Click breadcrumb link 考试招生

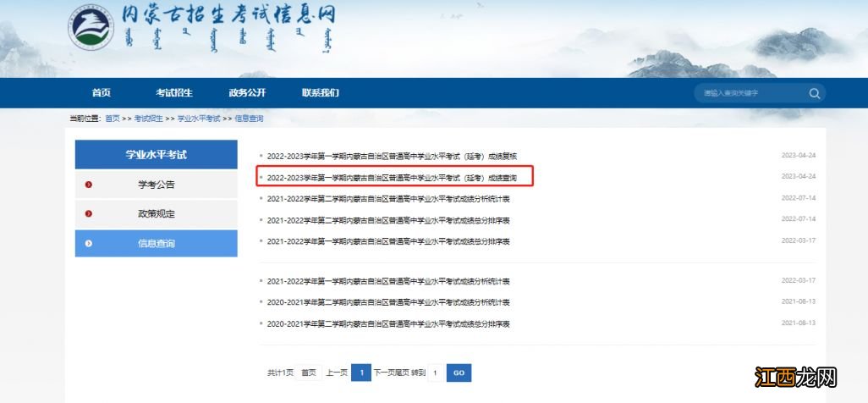[x=148, y=119]
